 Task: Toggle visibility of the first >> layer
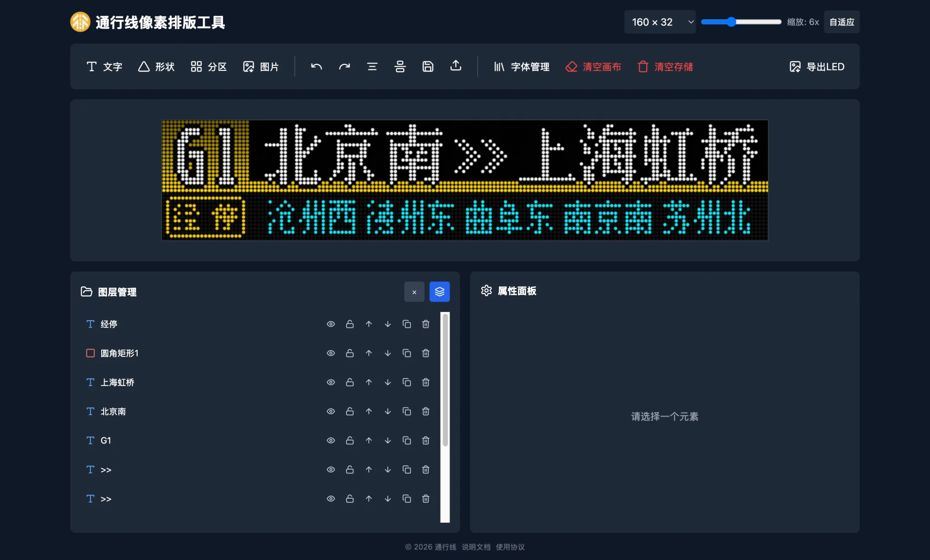click(330, 469)
